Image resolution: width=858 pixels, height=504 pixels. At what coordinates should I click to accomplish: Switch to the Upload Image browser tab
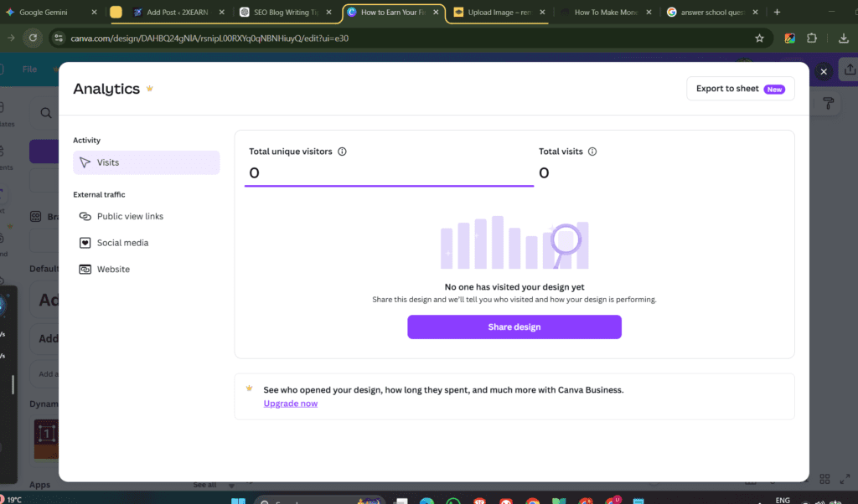tap(494, 13)
